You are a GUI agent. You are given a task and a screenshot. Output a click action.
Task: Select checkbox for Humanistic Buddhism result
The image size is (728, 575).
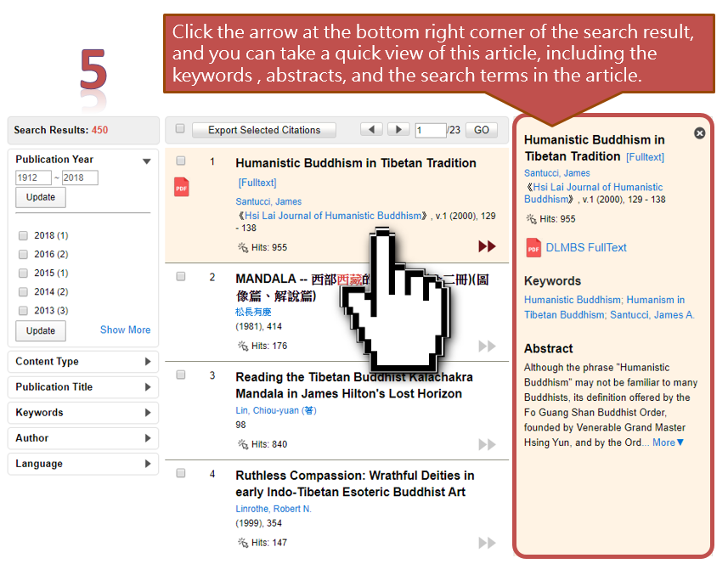[181, 161]
